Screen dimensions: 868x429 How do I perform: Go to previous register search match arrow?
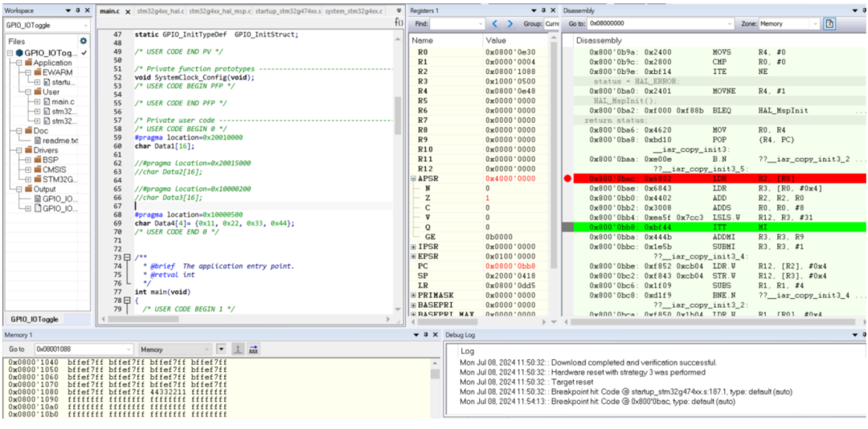pyautogui.click(x=495, y=24)
